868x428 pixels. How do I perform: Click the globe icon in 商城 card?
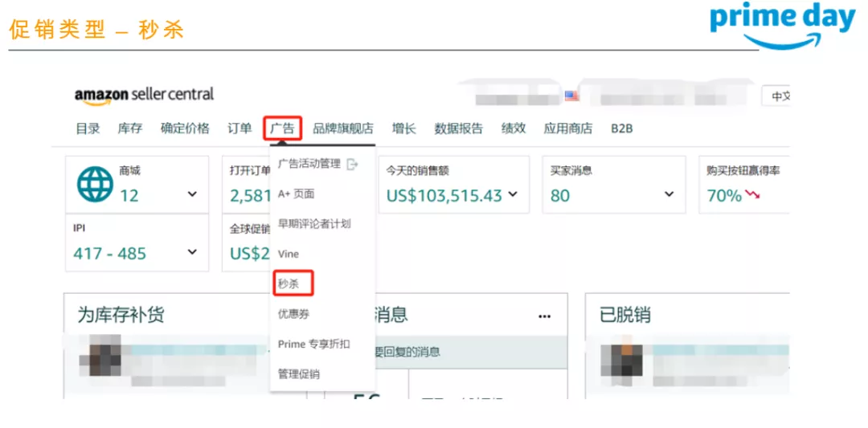[x=94, y=184]
